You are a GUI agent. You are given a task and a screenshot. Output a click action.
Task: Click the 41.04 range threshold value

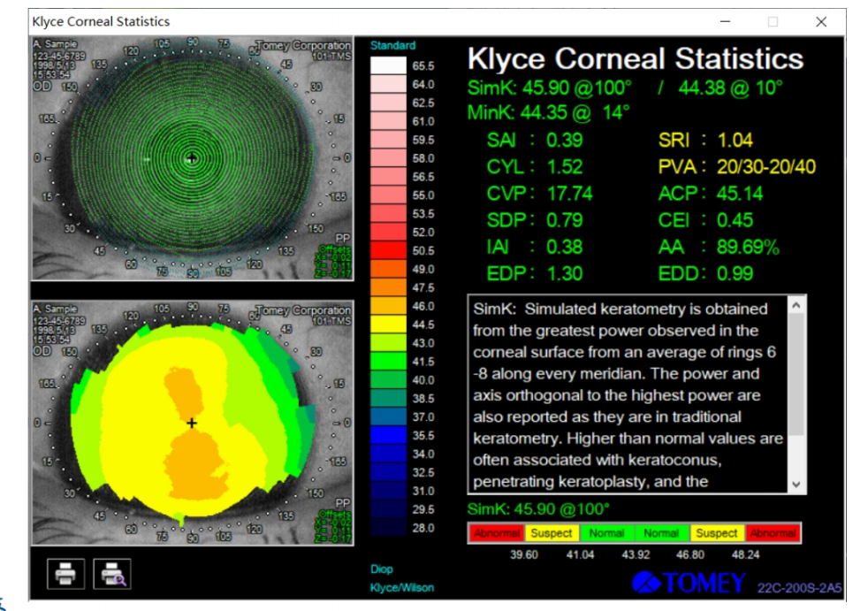[x=580, y=554]
